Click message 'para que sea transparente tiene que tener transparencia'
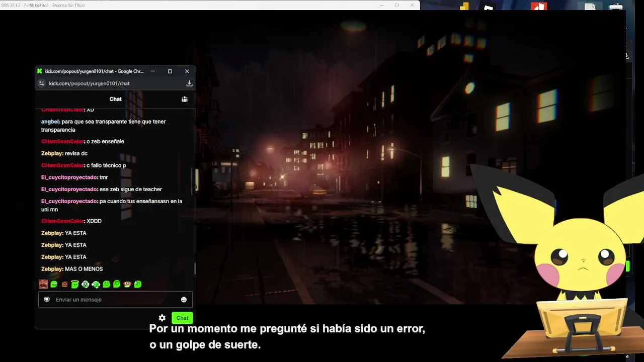Image resolution: width=644 pixels, height=362 pixels. pyautogui.click(x=104, y=126)
